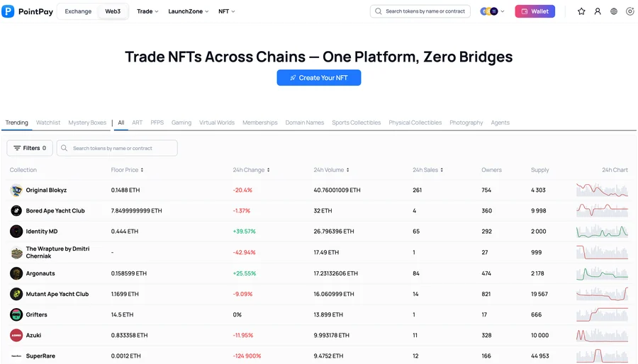Viewport: 638px width, 364px height.
Task: Sort by Floor Price column
Action: tap(127, 170)
